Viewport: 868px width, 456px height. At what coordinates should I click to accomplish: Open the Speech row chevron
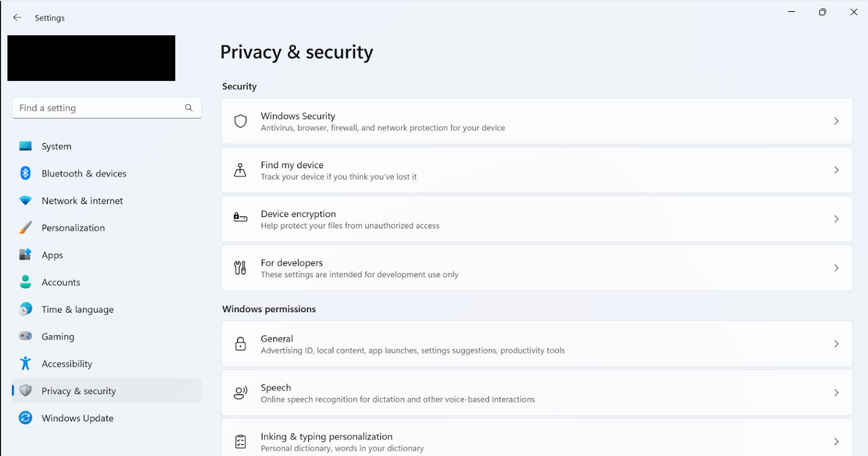click(836, 392)
